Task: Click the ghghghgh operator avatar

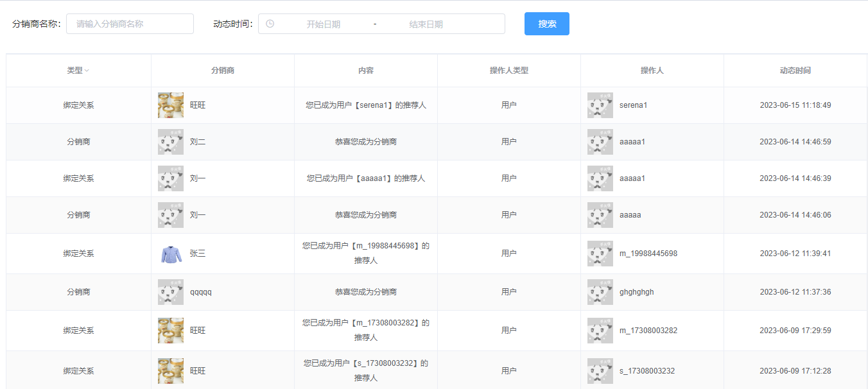Action: pyautogui.click(x=600, y=292)
